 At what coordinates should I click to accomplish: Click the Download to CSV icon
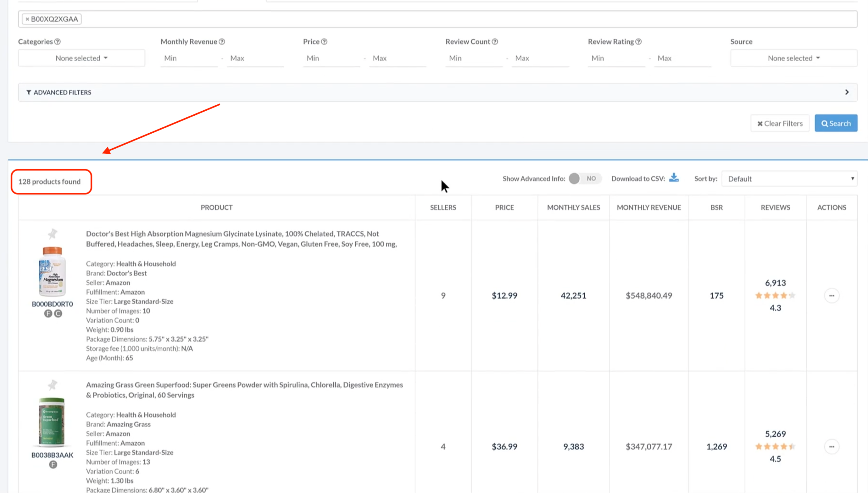click(674, 178)
